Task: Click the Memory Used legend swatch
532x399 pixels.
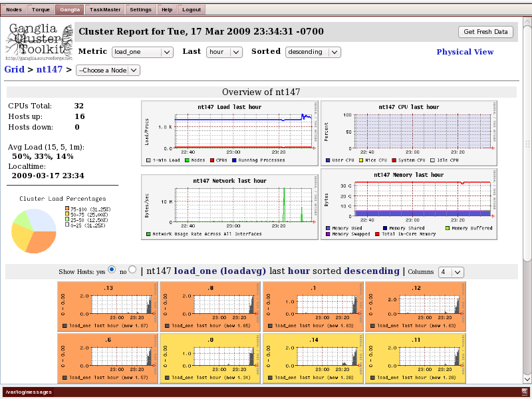Action: [x=328, y=228]
